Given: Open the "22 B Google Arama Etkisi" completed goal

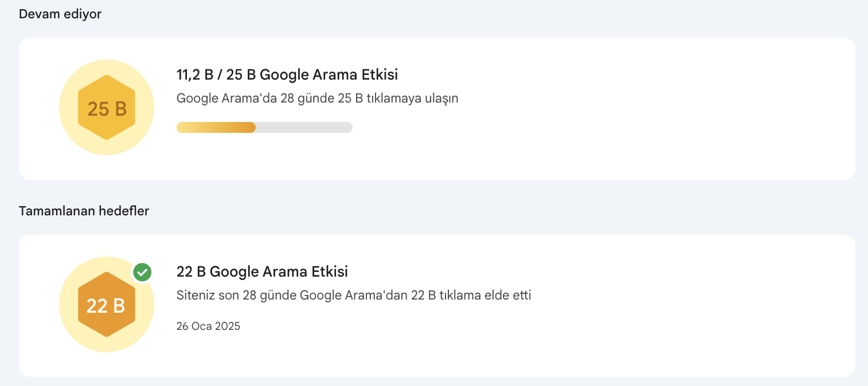Looking at the screenshot, I should click(x=262, y=271).
